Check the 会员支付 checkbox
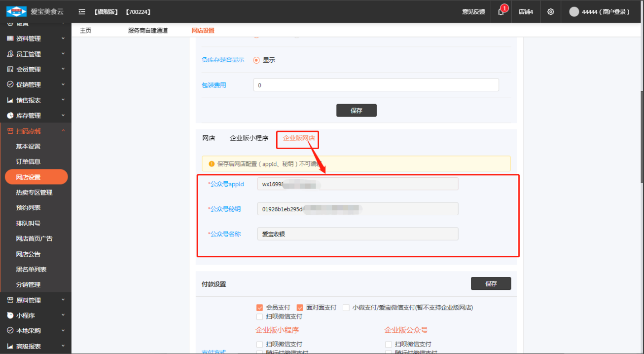 coord(260,307)
